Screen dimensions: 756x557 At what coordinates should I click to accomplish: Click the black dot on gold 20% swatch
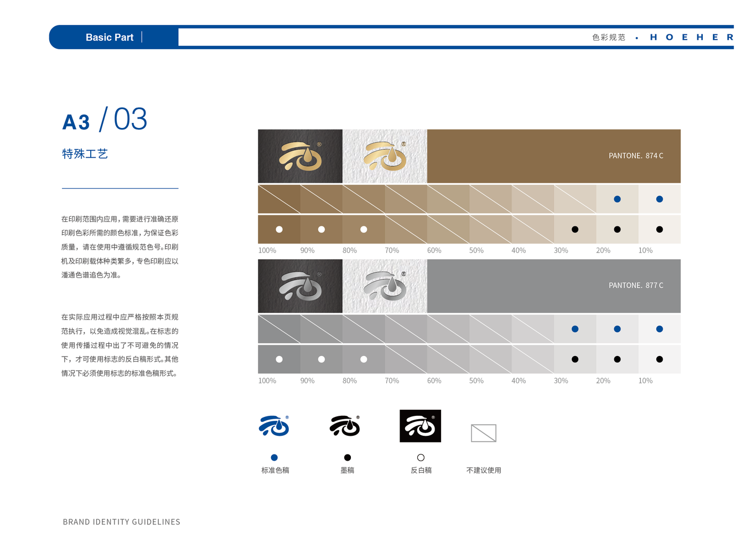pyautogui.click(x=617, y=229)
